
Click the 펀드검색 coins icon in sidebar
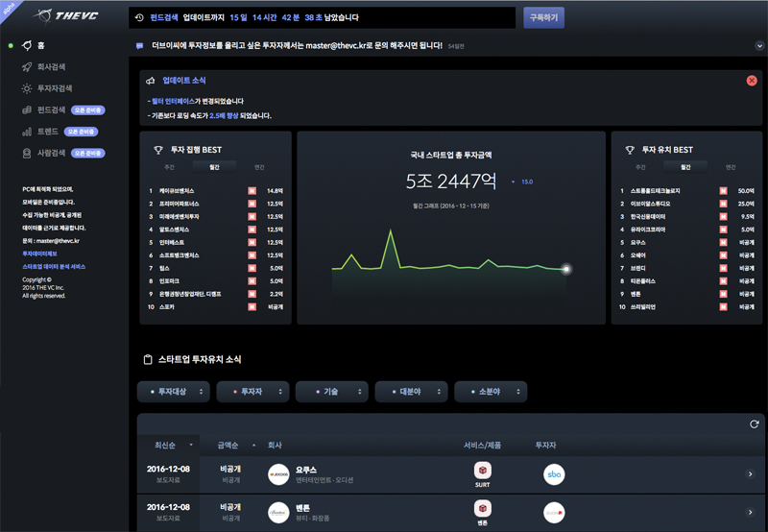(x=29, y=109)
